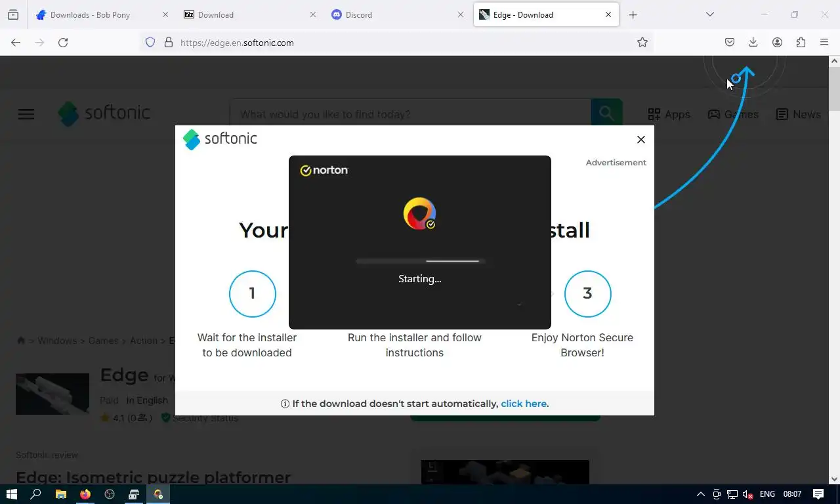Image resolution: width=840 pixels, height=504 pixels.
Task: Click the Softonic search magnifier button
Action: pyautogui.click(x=606, y=114)
